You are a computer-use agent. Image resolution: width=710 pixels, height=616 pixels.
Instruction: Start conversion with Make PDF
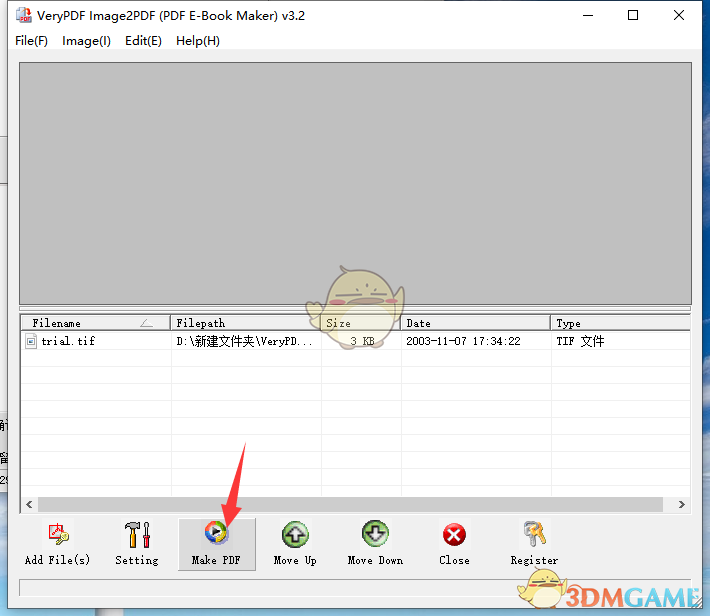[x=217, y=545]
